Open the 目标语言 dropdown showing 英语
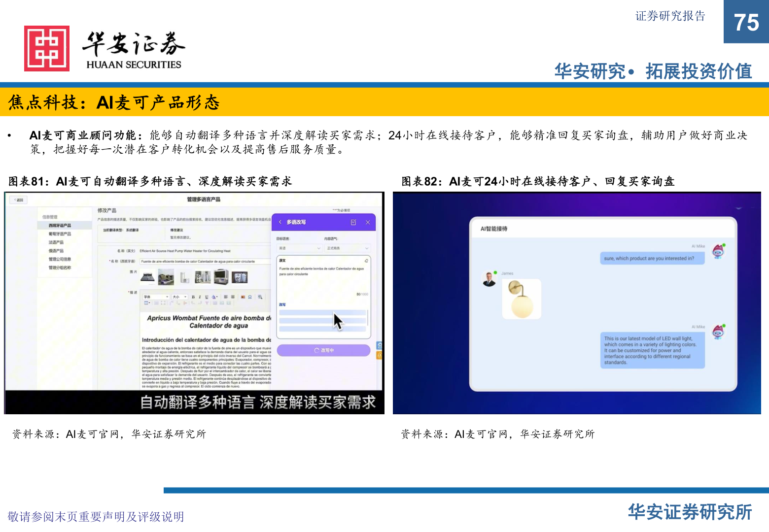 [300, 248]
